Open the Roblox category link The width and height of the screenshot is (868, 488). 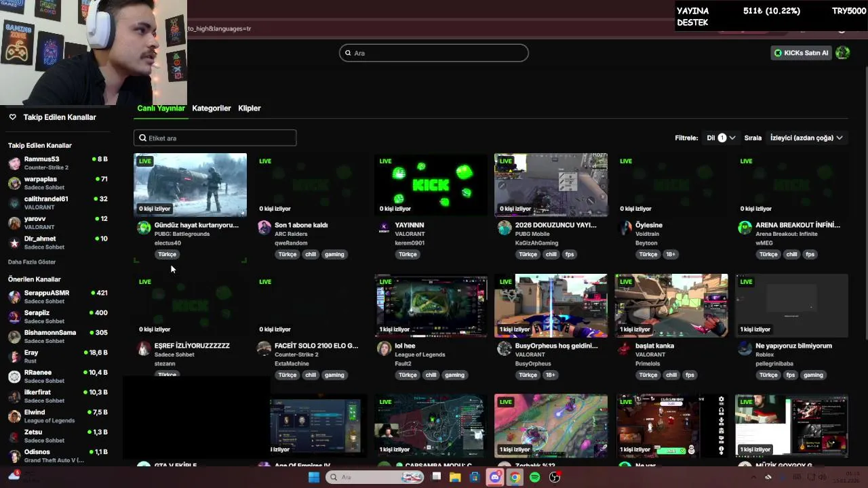pos(765,354)
